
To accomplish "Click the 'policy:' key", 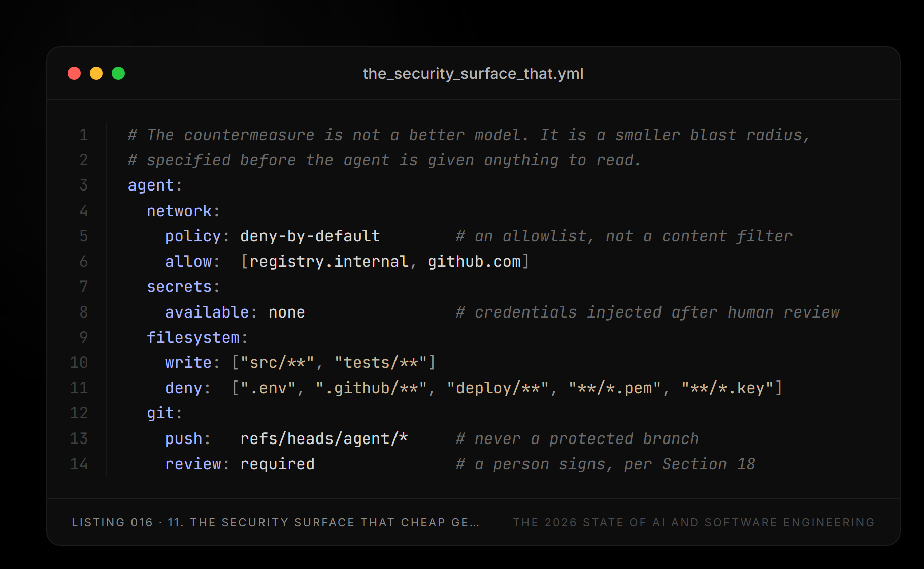I will tap(197, 236).
